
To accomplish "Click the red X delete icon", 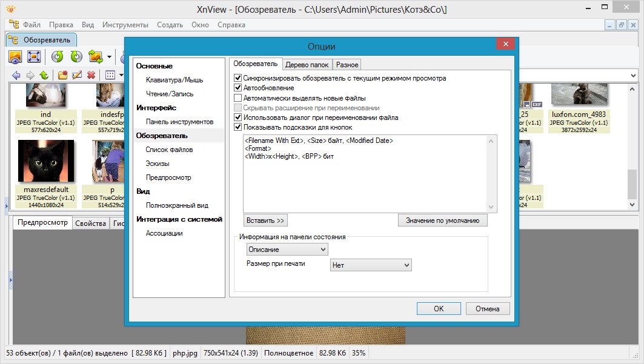I will click(x=91, y=75).
